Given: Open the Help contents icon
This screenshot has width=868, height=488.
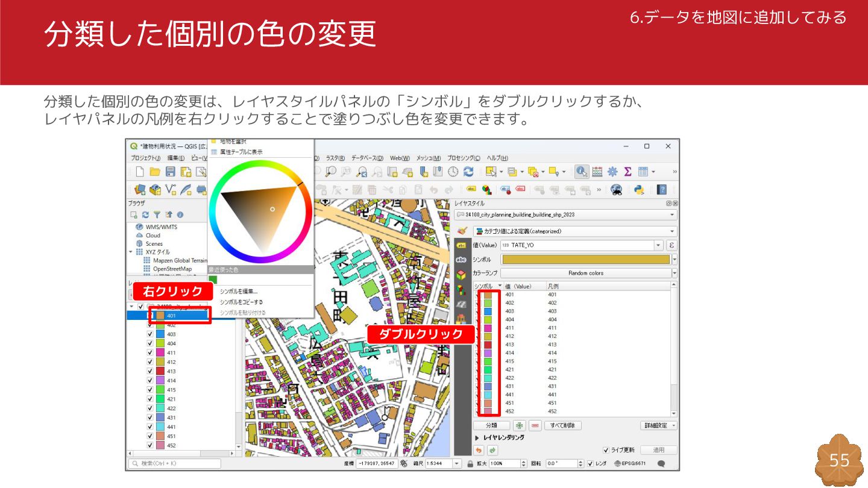Looking at the screenshot, I should click(662, 190).
